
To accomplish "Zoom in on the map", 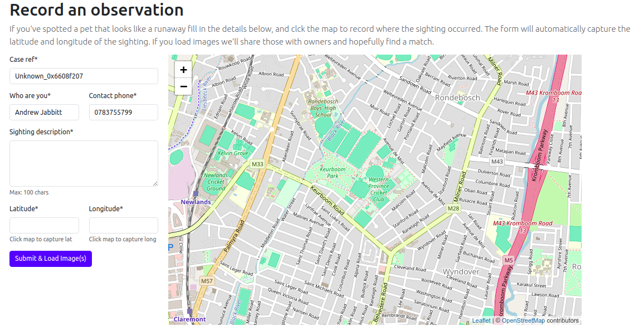I will [x=183, y=70].
